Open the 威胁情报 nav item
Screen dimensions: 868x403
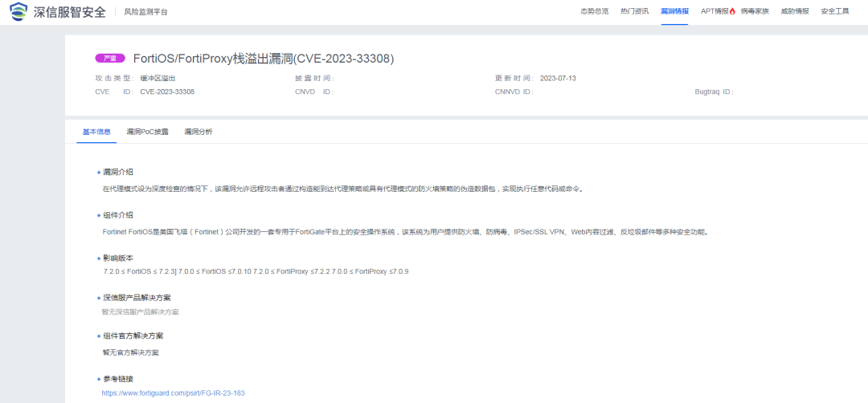coord(795,11)
